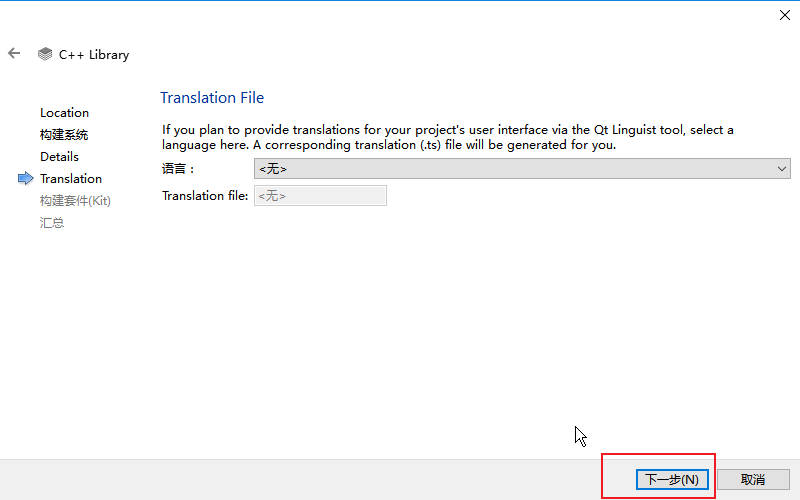Click the 语言 label

point(178,169)
